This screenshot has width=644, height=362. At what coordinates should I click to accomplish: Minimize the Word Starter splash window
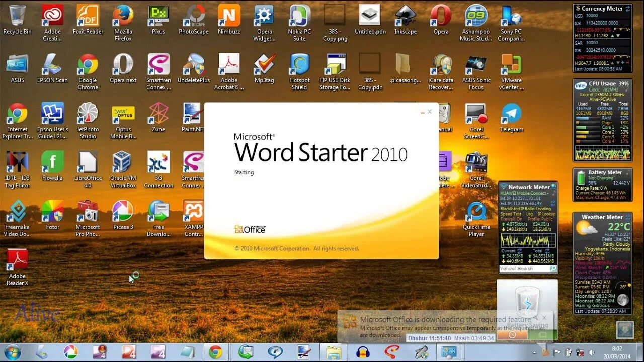[x=423, y=113]
